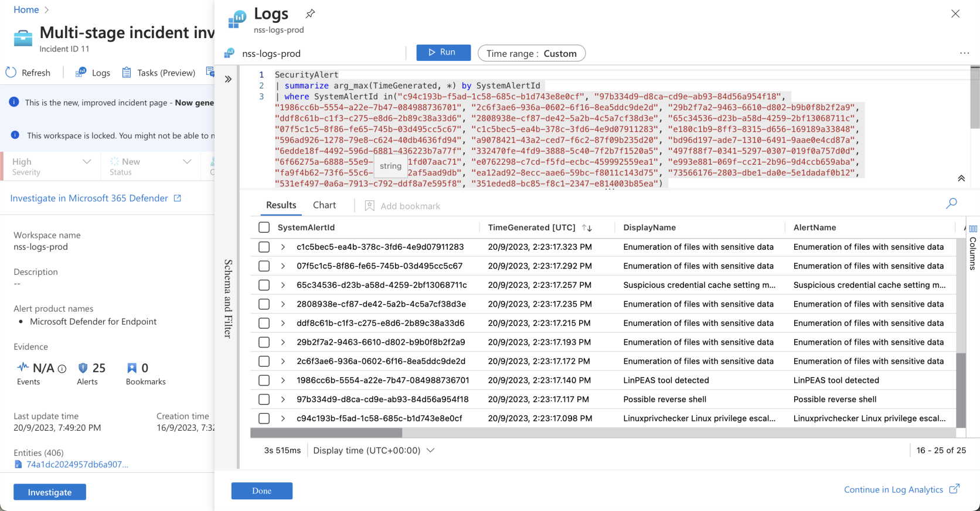This screenshot has height=511, width=980.
Task: Click the Logs blade analytics icon
Action: point(237,19)
